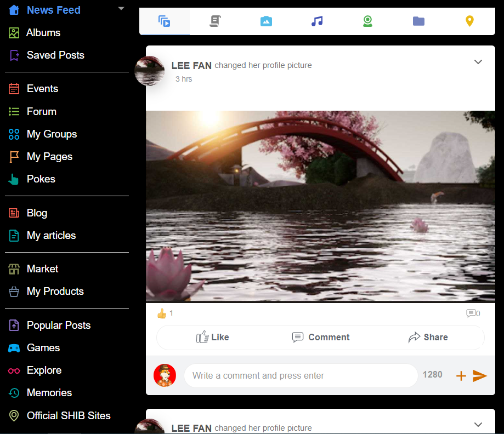Image resolution: width=504 pixels, height=434 pixels.
Task: Select the text posts filter tab
Action: pos(215,21)
